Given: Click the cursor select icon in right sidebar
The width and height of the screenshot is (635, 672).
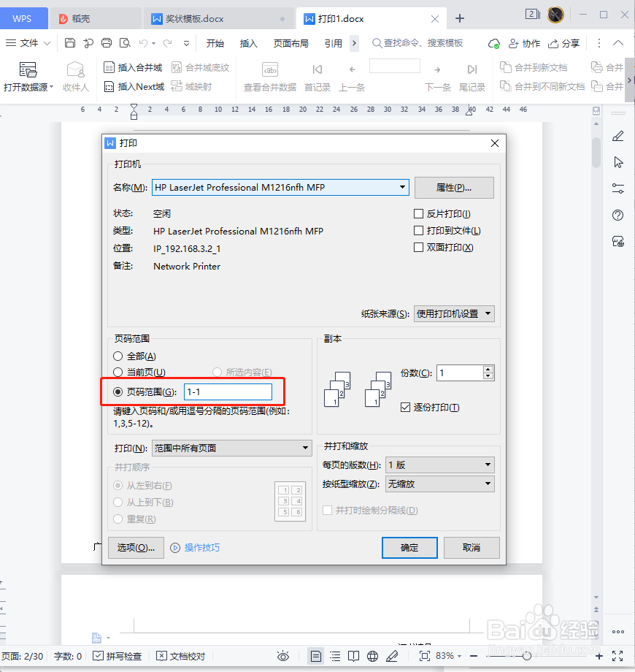Looking at the screenshot, I should (x=618, y=162).
